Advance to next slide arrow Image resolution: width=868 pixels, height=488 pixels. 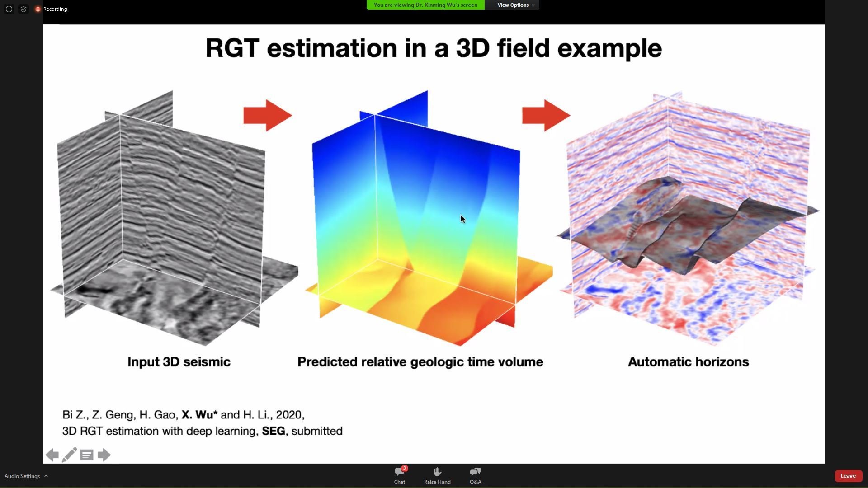(104, 455)
